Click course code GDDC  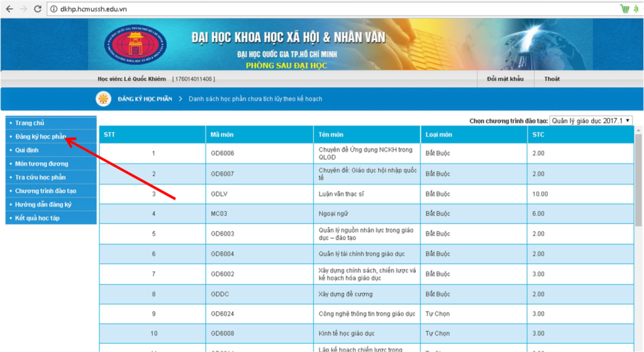click(x=219, y=294)
